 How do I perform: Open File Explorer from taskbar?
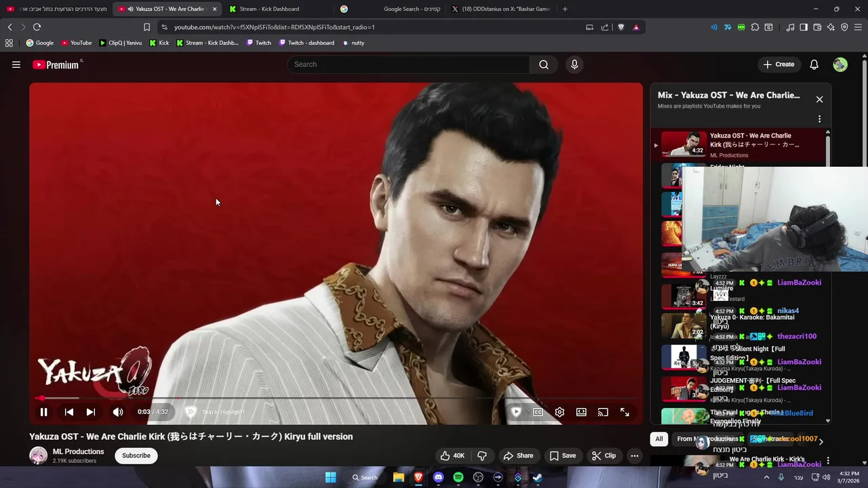coord(399,477)
